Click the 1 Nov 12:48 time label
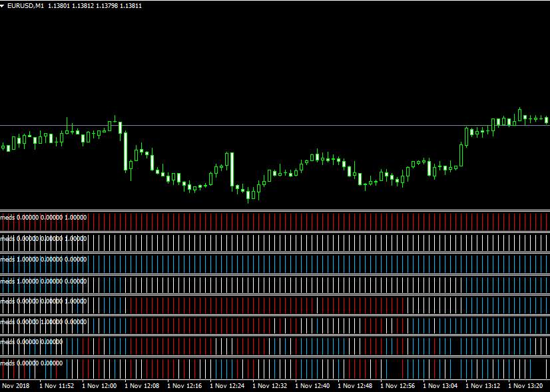 [x=355, y=385]
